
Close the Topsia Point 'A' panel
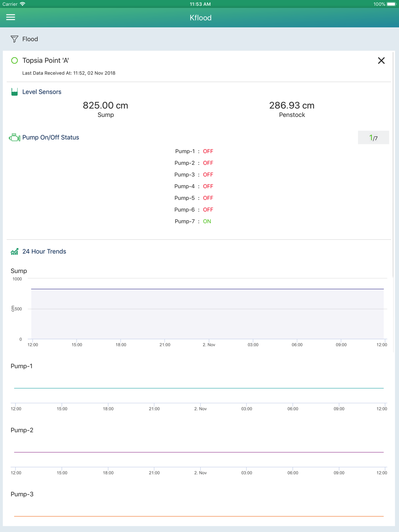pos(381,61)
